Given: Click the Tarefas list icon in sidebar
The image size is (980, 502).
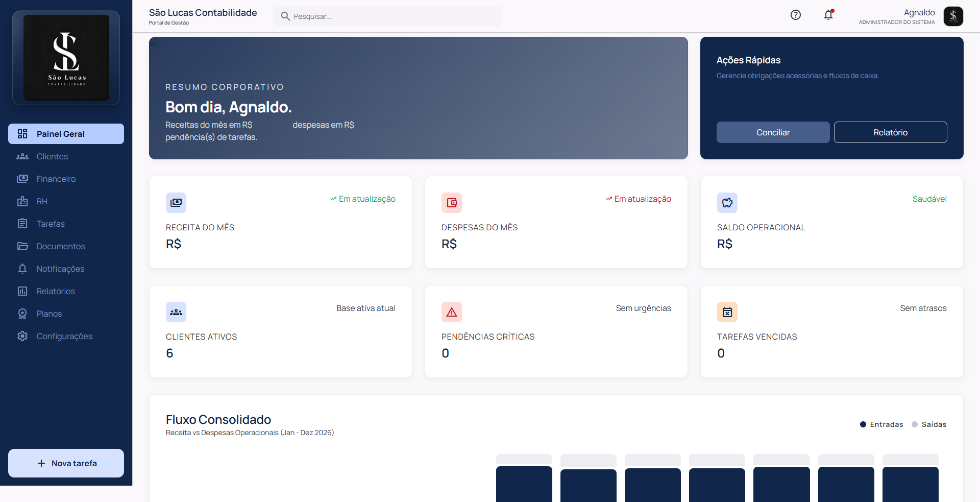Looking at the screenshot, I should (x=22, y=224).
